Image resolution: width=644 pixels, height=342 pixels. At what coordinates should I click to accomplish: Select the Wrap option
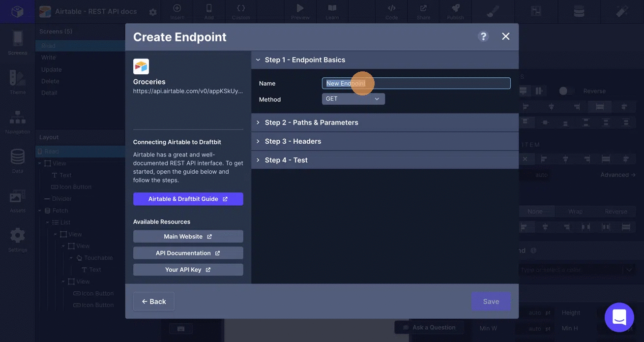576,212
